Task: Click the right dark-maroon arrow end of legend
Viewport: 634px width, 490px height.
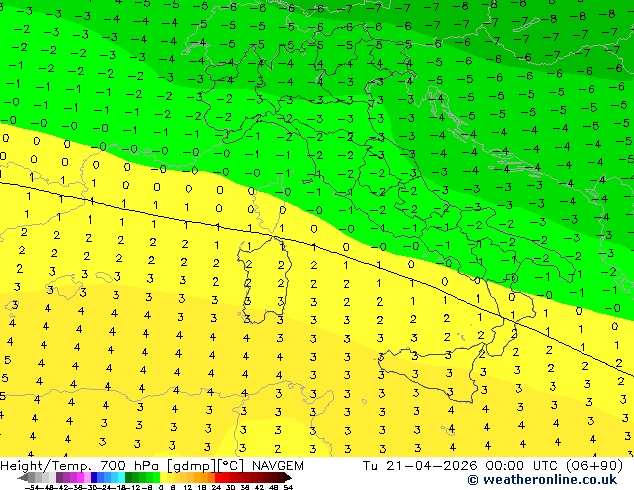Action: click(289, 478)
